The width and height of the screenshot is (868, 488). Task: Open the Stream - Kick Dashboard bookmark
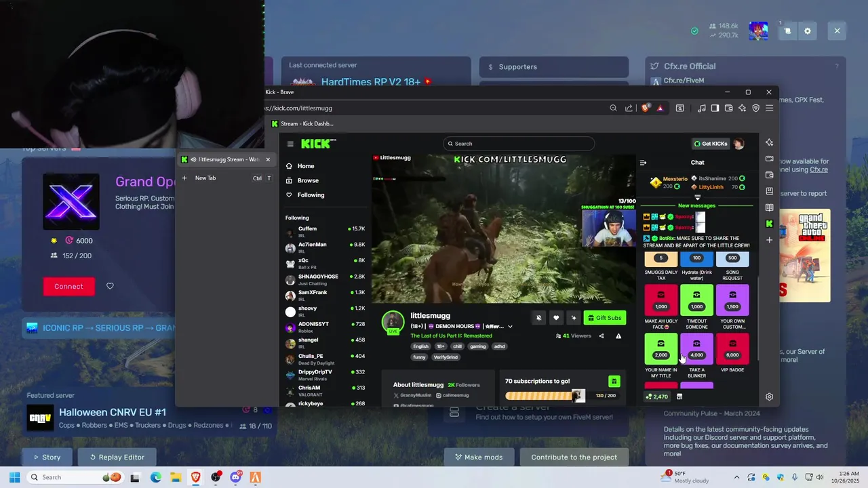302,123
